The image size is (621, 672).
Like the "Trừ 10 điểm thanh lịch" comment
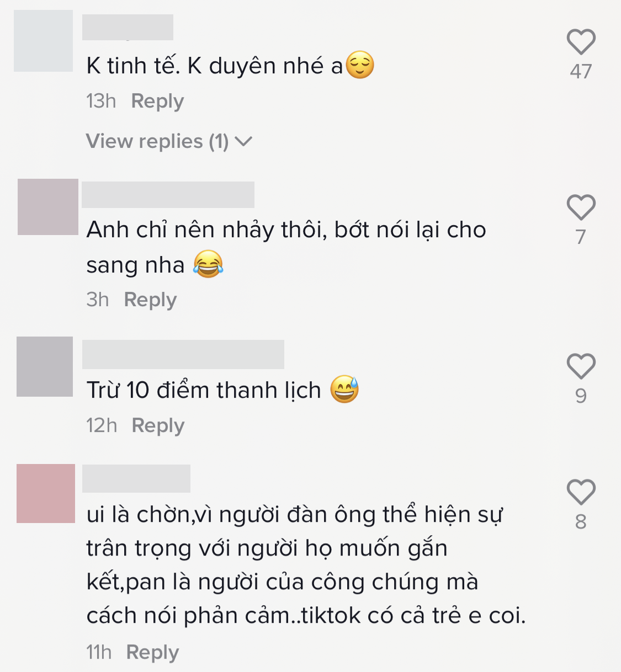(x=581, y=366)
